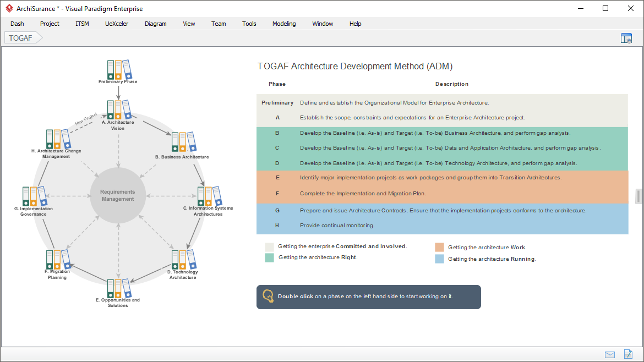Image resolution: width=644 pixels, height=362 pixels.
Task: Click the mail envelope icon in status bar
Action: 610,354
